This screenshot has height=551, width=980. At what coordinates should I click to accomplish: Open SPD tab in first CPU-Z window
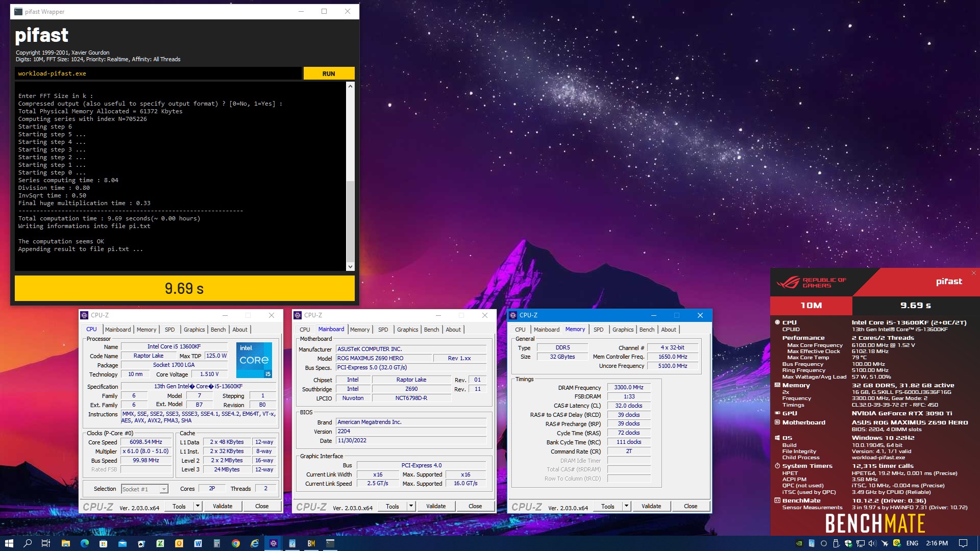[170, 330]
